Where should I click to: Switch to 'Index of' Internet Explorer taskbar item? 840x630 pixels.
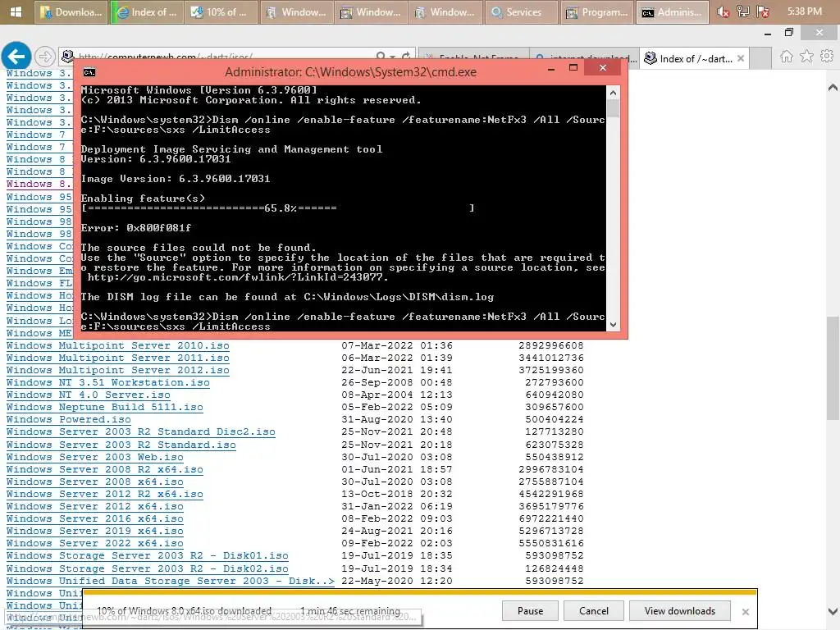(x=146, y=11)
